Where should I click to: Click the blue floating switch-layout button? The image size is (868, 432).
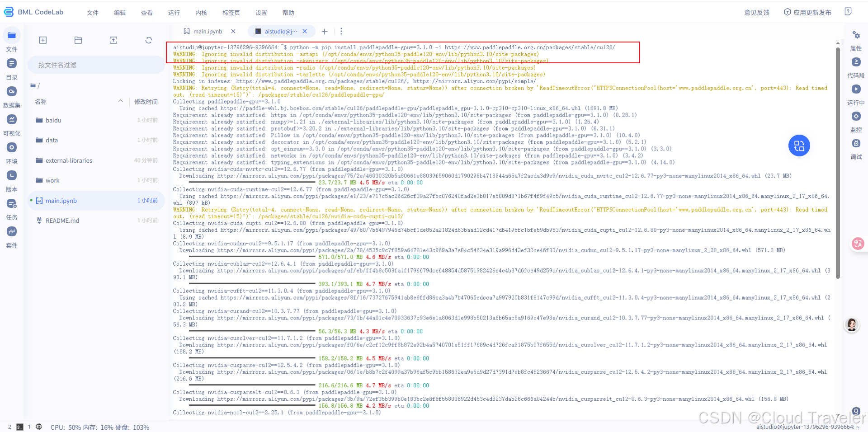tap(799, 146)
